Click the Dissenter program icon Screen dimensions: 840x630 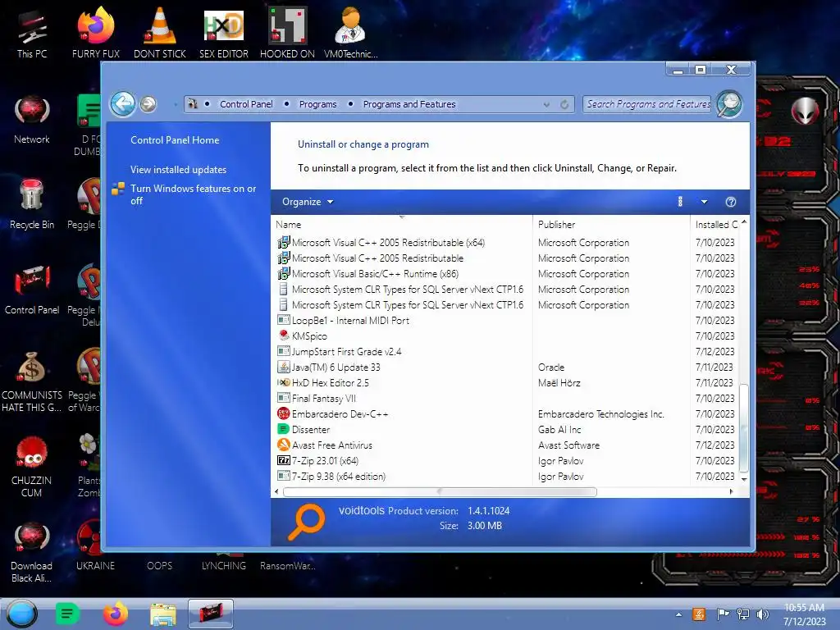point(283,429)
